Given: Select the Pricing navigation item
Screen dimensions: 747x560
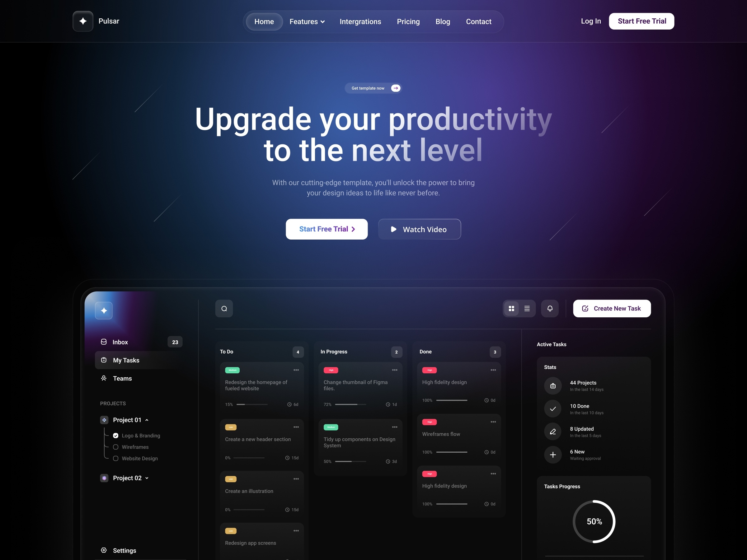Looking at the screenshot, I should [408, 21].
